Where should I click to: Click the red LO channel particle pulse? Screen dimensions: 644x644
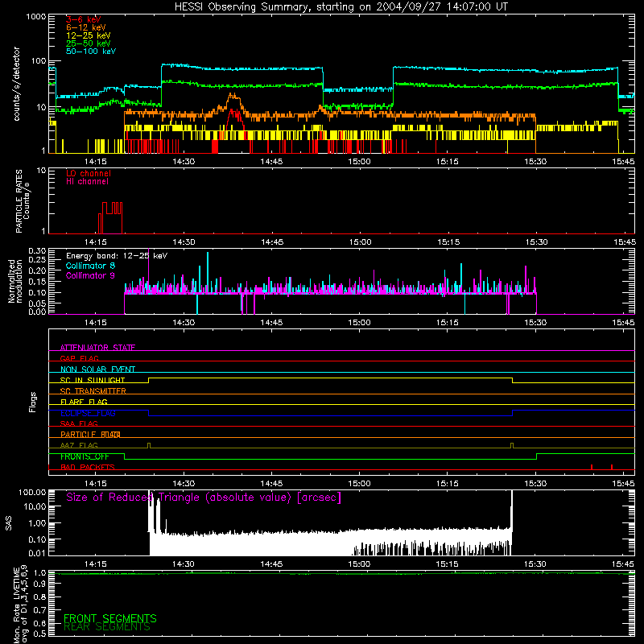coord(110,217)
